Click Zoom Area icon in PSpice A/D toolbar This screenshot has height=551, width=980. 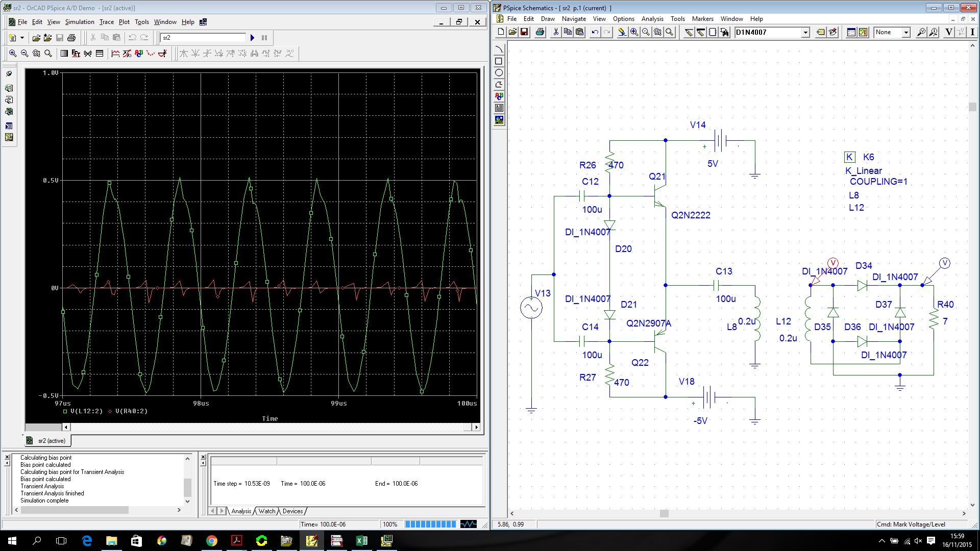36,54
